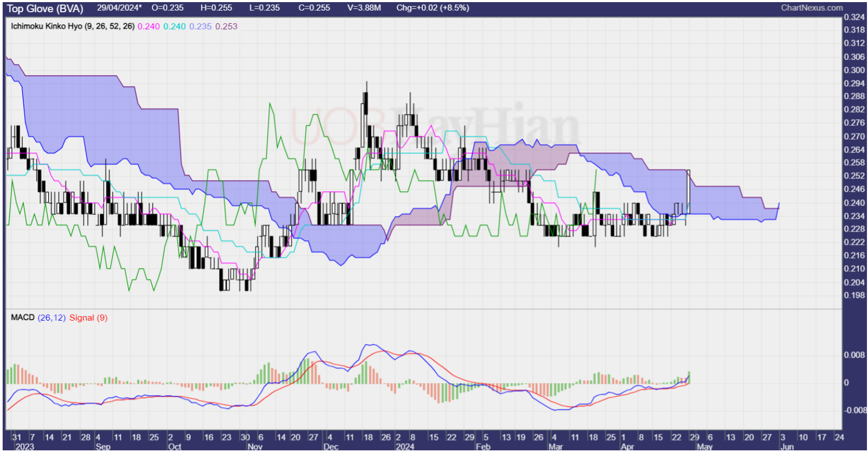Click the 0.008 MACD axis label
Viewport: 868px width, 453px height.
854,355
